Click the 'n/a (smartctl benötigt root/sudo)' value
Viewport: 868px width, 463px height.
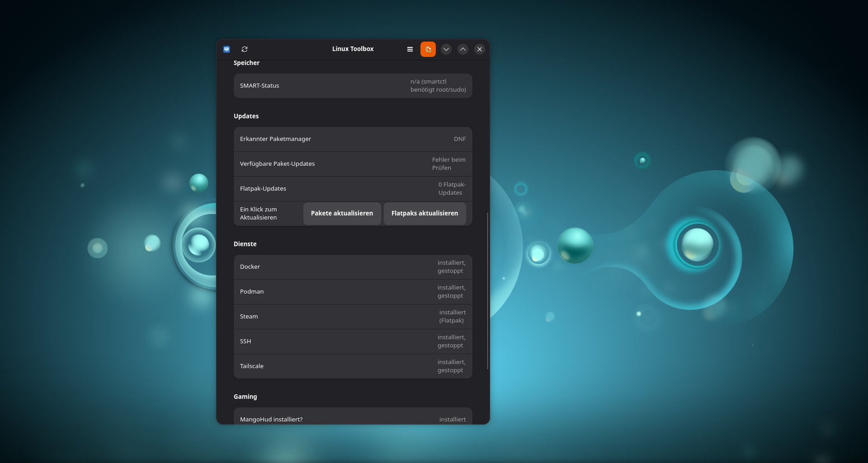tap(438, 86)
